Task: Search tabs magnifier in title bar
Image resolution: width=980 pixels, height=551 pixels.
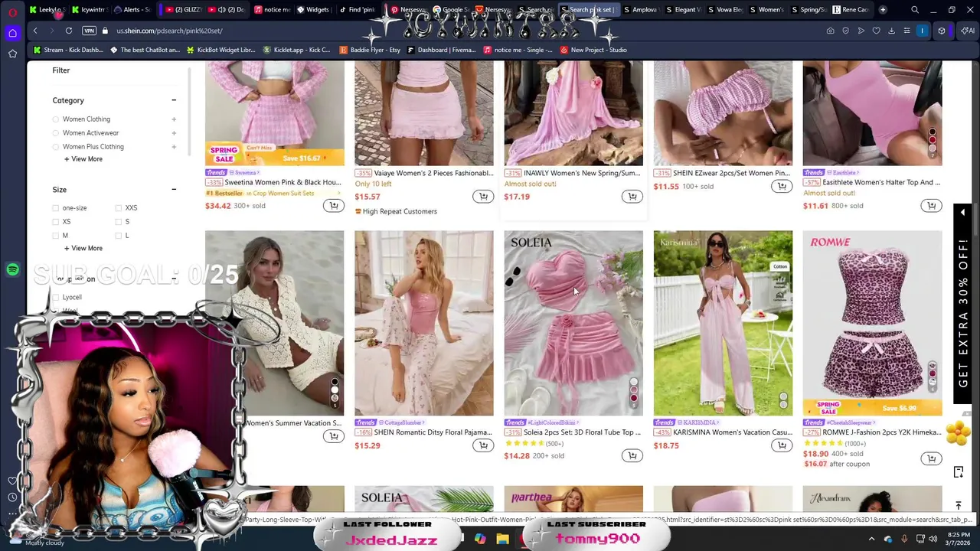Action: click(x=915, y=10)
